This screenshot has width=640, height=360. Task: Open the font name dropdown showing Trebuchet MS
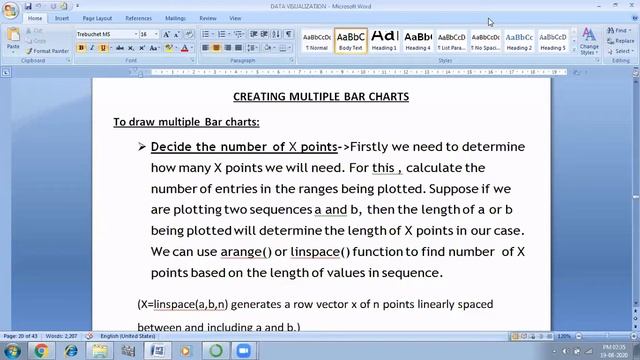click(x=136, y=35)
